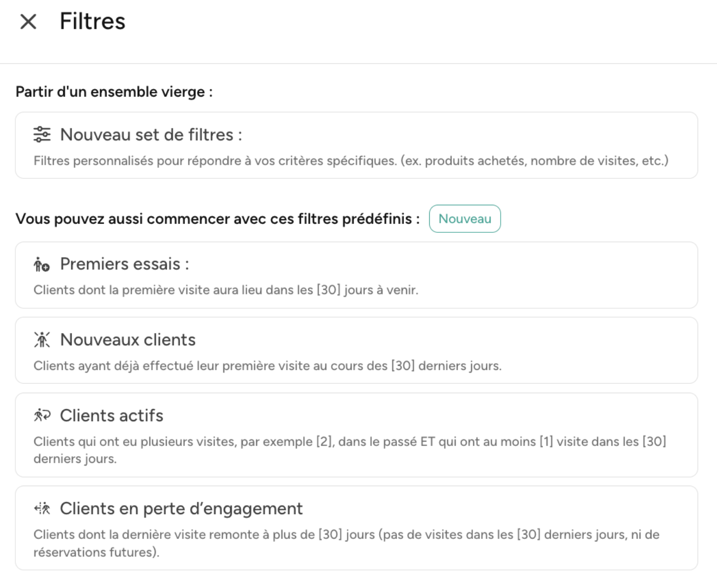Click the Nouveau badge
This screenshot has width=717, height=588.
point(465,219)
